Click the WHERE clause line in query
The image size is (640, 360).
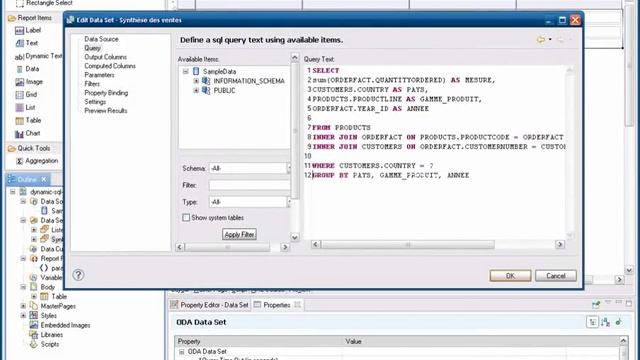(373, 166)
